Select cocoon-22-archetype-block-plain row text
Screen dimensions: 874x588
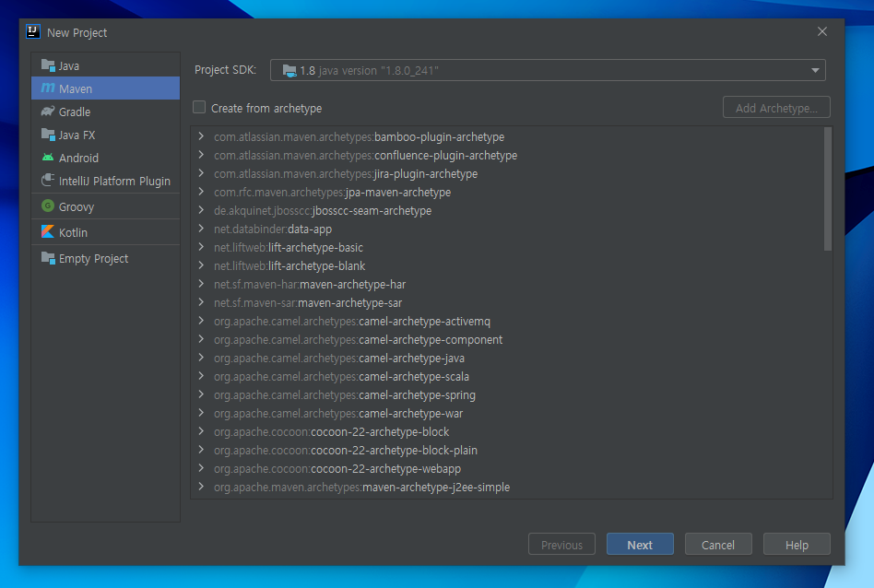346,450
